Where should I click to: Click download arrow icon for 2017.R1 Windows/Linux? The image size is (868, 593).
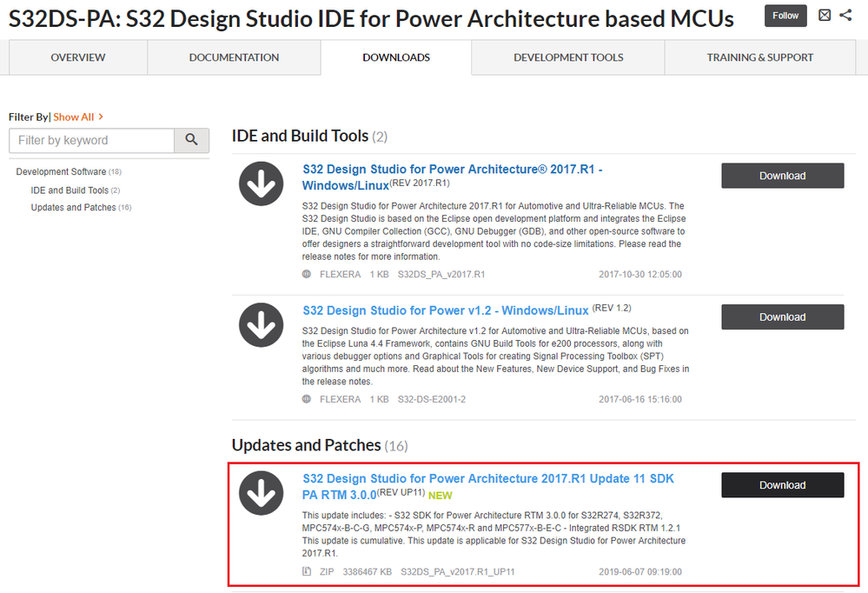[x=262, y=184]
